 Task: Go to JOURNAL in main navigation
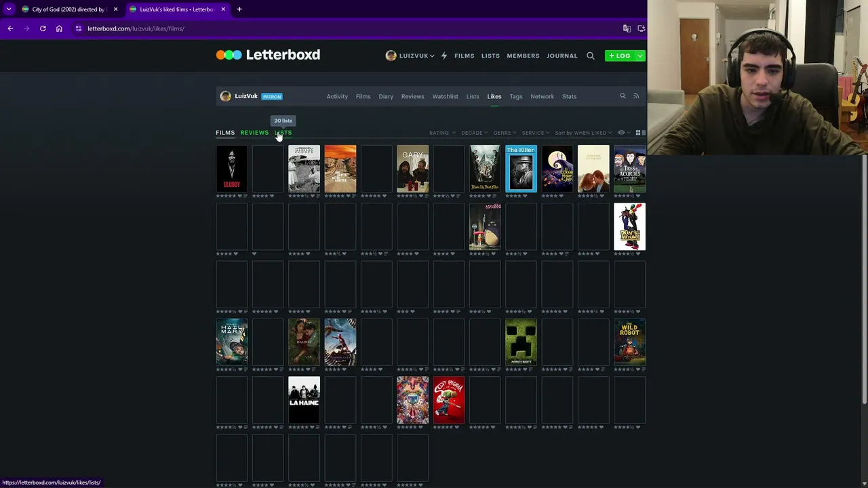562,56
